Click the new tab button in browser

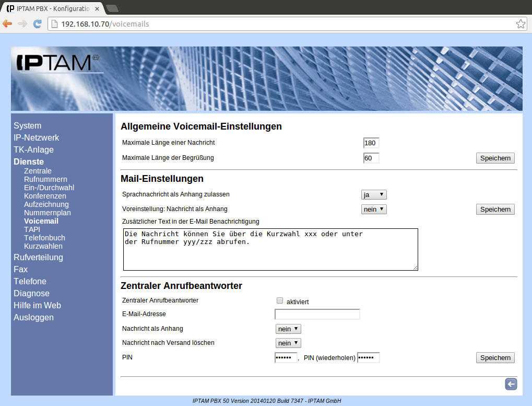pyautogui.click(x=112, y=8)
